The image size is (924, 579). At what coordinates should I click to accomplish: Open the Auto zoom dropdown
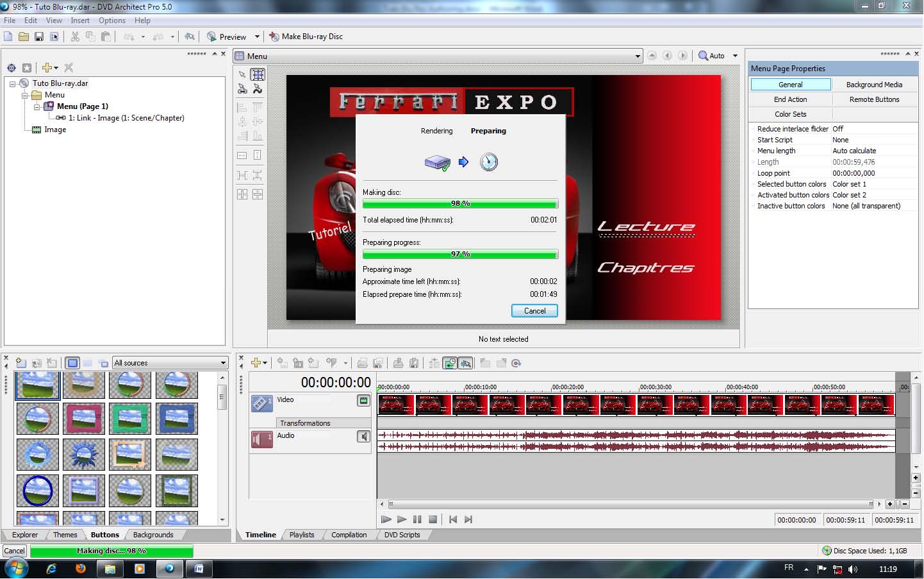pos(735,56)
